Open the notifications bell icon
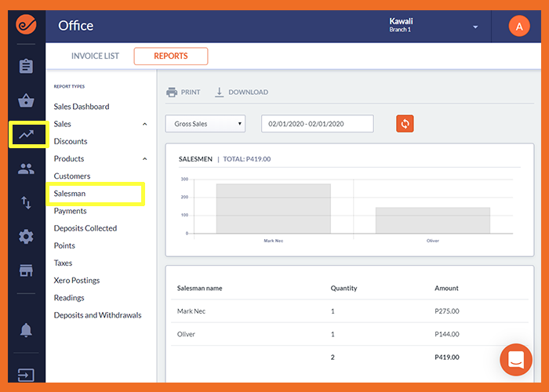549x392 pixels. point(26,330)
